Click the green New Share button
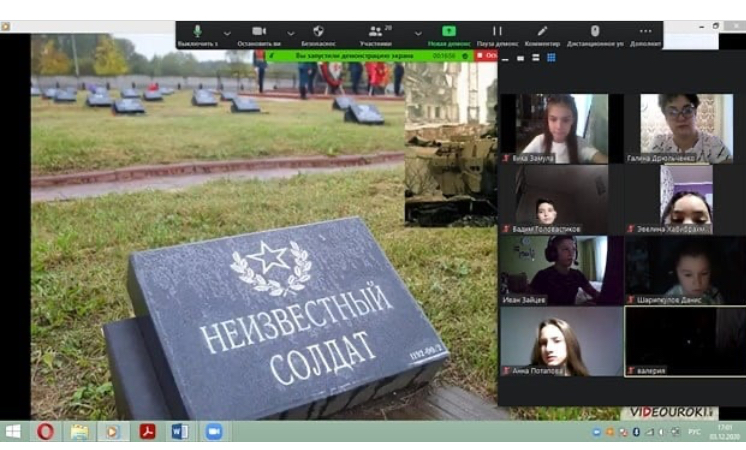The height and width of the screenshot is (450, 746). point(449,33)
